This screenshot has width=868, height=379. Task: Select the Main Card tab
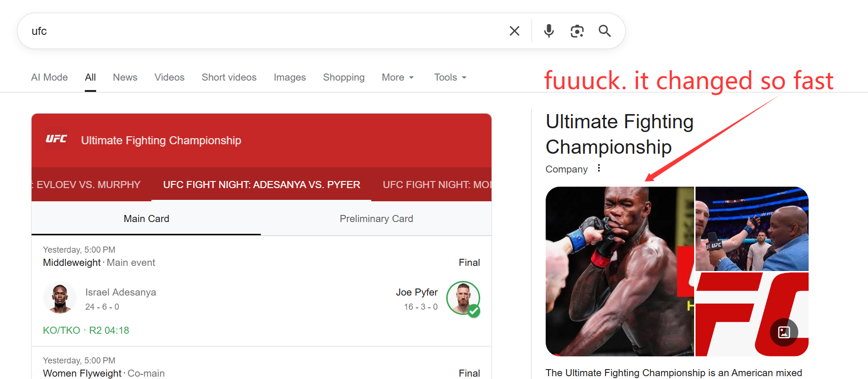tap(146, 219)
